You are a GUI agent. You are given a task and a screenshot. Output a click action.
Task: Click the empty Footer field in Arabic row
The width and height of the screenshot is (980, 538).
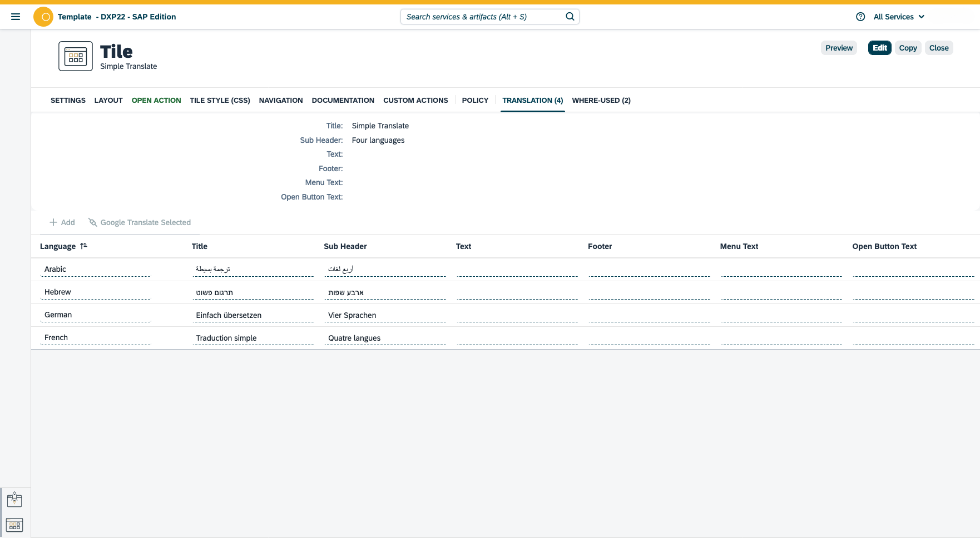pos(650,270)
